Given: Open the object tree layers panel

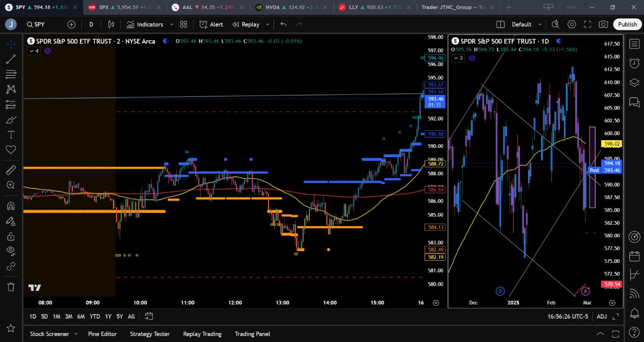Looking at the screenshot, I should (635, 83).
